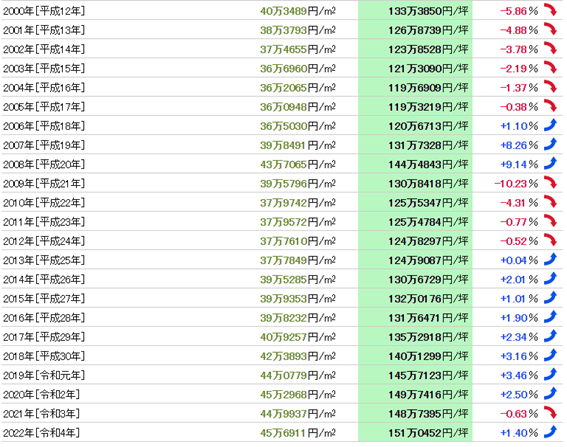Click the blue up arrow for 2022年
The width and height of the screenshot is (567, 447).
(550, 432)
